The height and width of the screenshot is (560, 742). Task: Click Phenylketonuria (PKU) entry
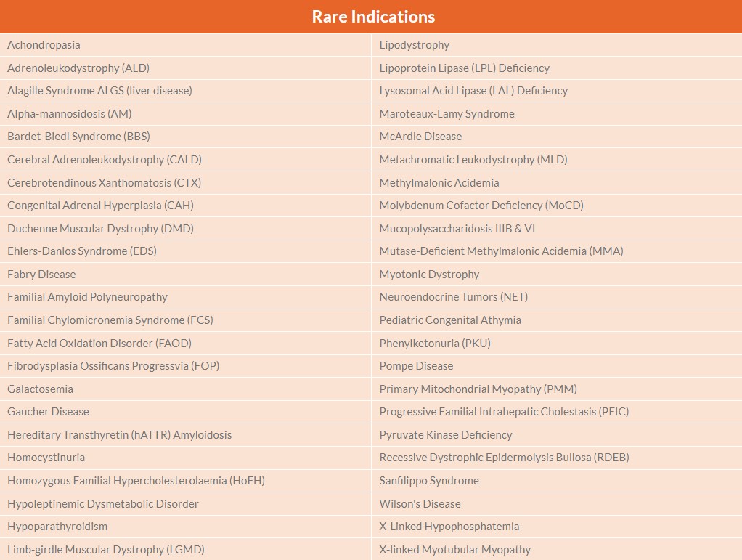435,344
